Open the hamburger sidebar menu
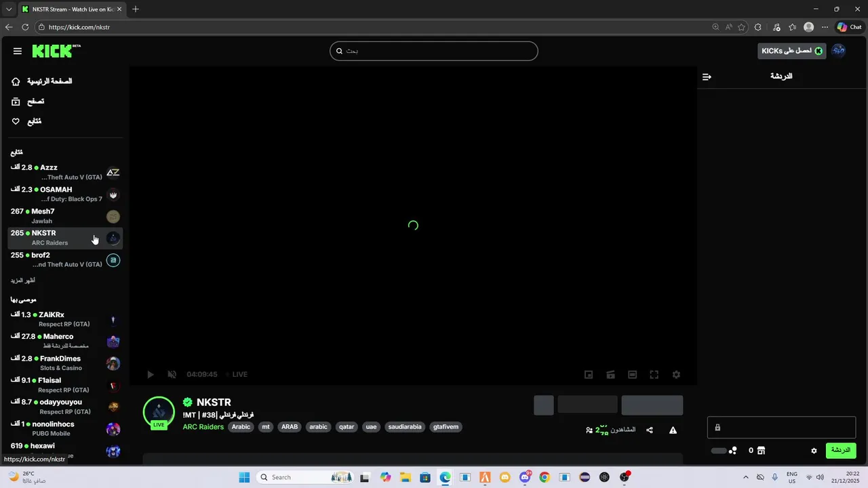868x488 pixels. [x=18, y=51]
